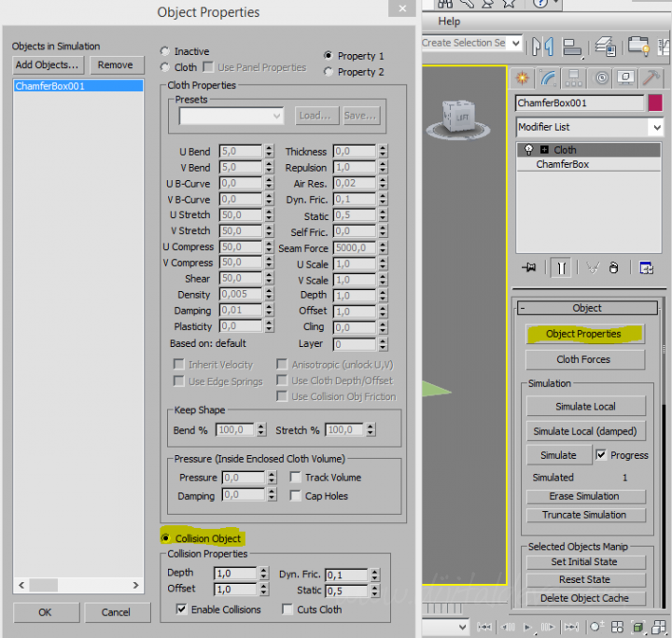Click the object color swatch
Image resolution: width=672 pixels, height=638 pixels.
(x=654, y=103)
